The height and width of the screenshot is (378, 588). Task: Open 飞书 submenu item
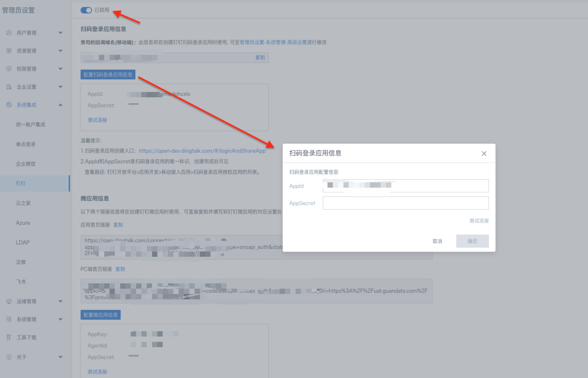(x=21, y=282)
